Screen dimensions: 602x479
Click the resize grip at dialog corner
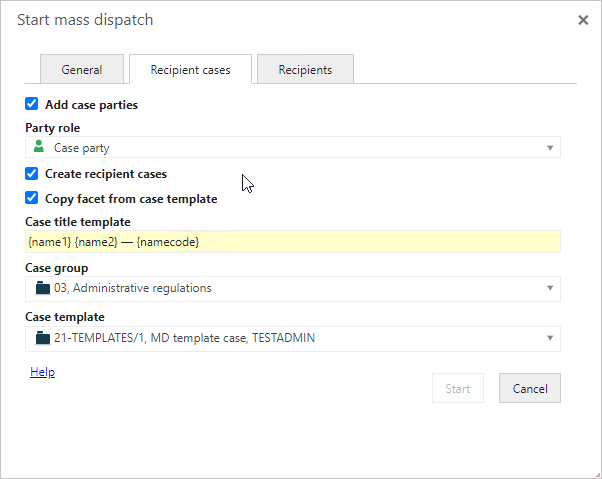pos(597,475)
